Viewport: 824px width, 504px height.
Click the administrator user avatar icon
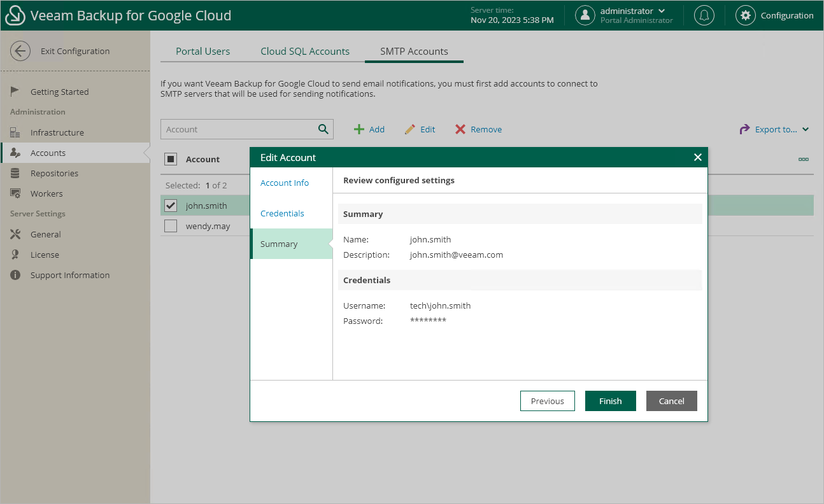[x=585, y=16]
